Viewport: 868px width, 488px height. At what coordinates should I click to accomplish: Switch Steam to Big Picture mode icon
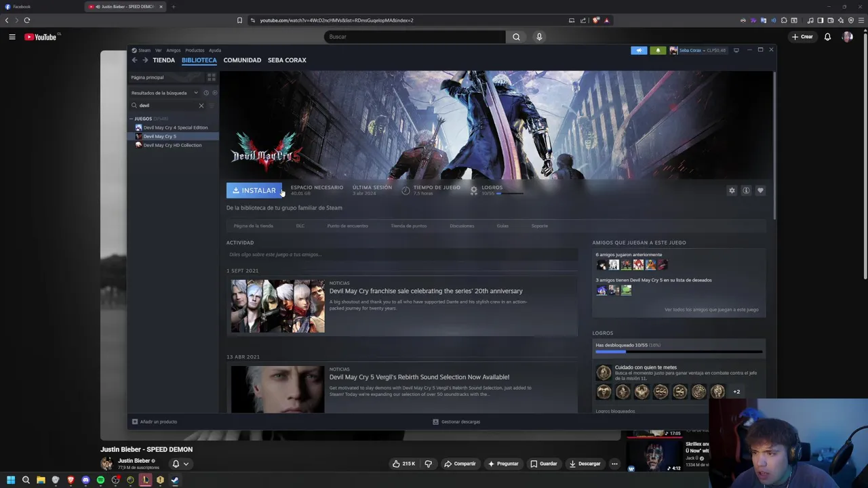736,50
